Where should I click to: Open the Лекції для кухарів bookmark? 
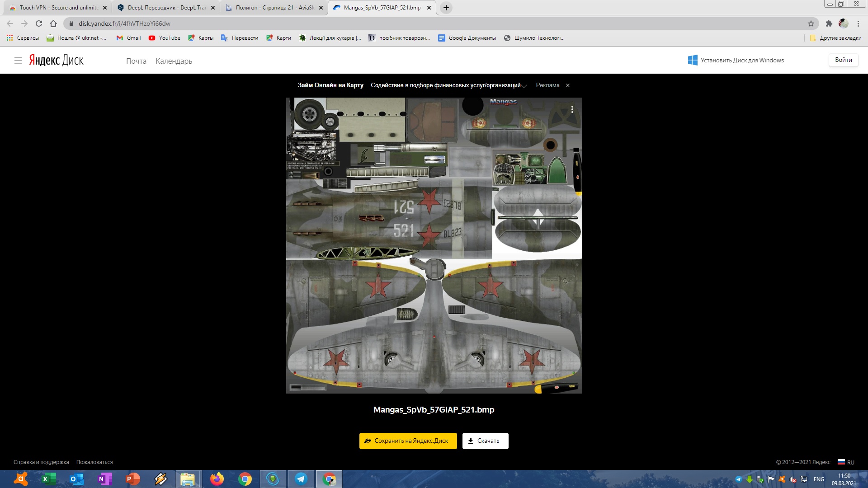point(330,38)
